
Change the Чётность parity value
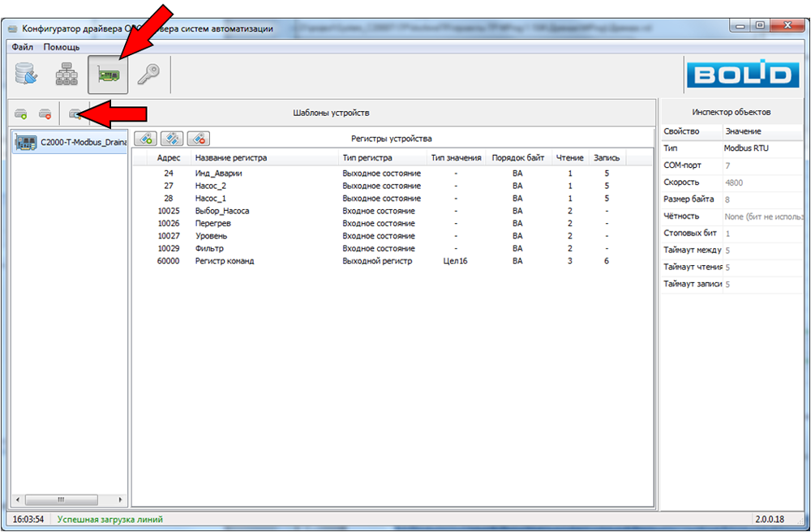click(762, 217)
